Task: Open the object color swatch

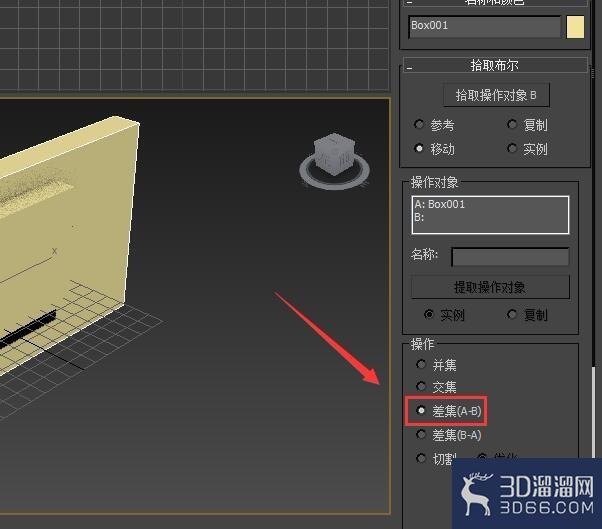Action: (x=575, y=26)
